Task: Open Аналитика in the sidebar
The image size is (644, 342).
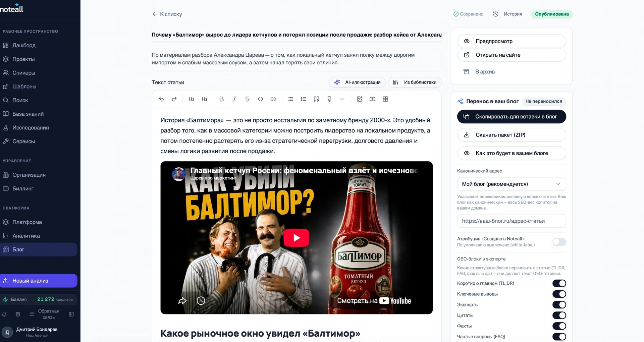Action: tap(39, 236)
